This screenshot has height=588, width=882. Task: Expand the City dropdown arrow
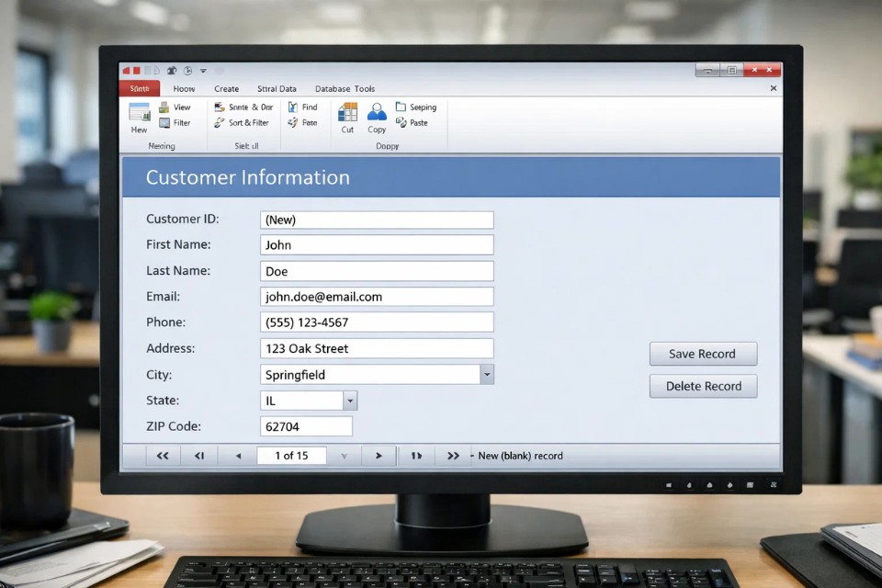point(487,375)
